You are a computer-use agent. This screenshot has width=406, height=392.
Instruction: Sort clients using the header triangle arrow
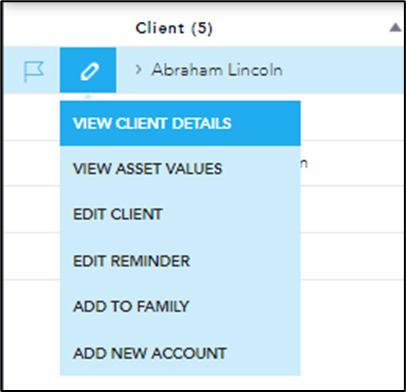(395, 27)
